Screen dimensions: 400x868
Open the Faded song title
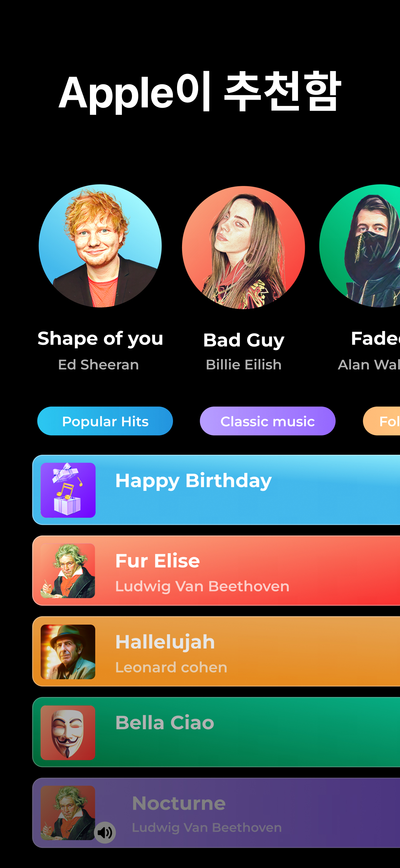(x=376, y=338)
